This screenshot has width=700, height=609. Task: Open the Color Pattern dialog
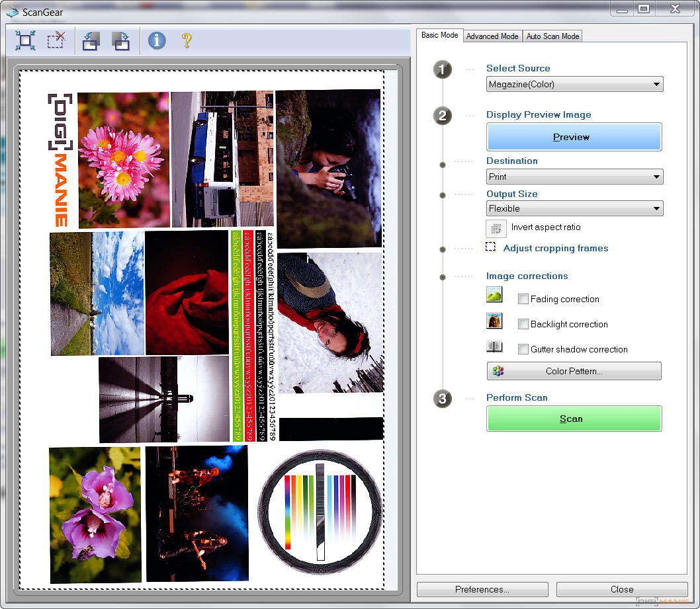(574, 371)
